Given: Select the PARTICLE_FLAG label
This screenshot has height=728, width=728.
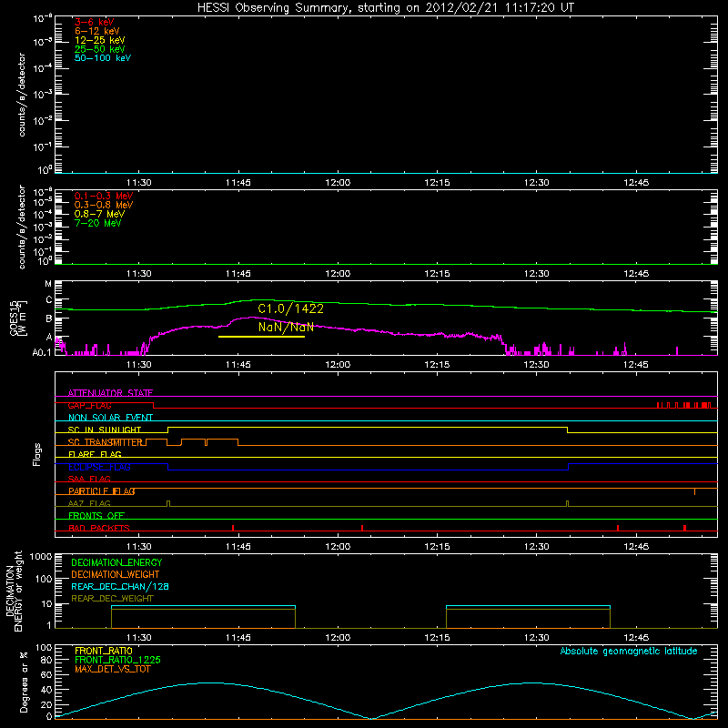Looking at the screenshot, I should (102, 490).
